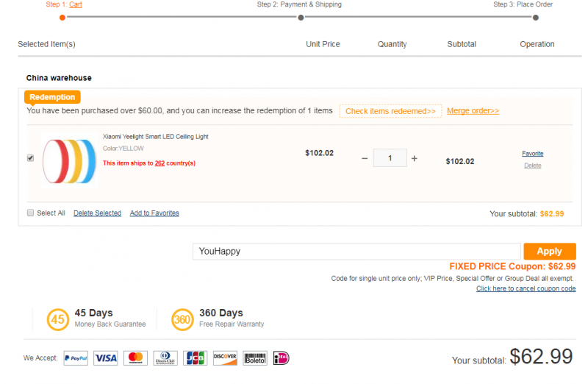Open Check items redeemed link

coord(390,111)
